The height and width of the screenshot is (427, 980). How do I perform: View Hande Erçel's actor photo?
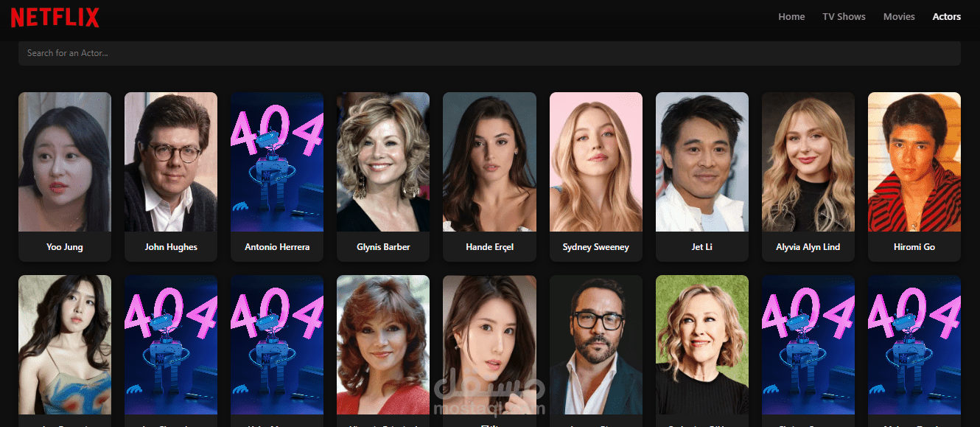click(x=489, y=162)
